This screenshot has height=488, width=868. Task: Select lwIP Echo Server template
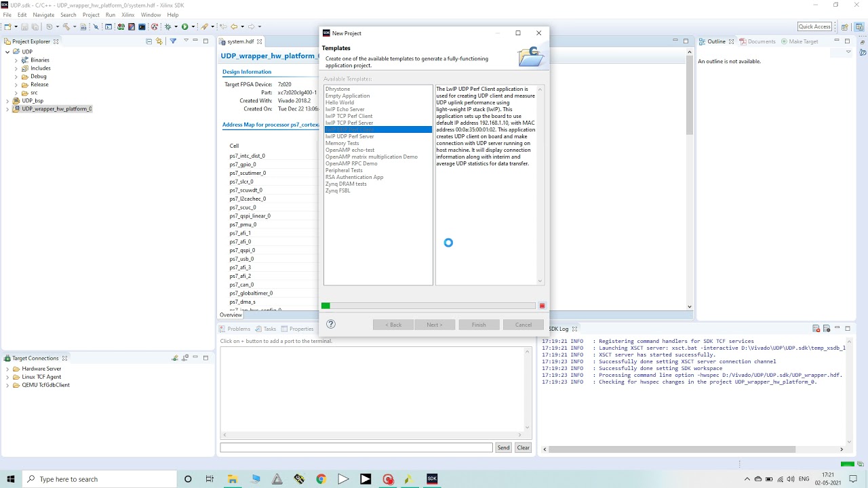tap(344, 109)
